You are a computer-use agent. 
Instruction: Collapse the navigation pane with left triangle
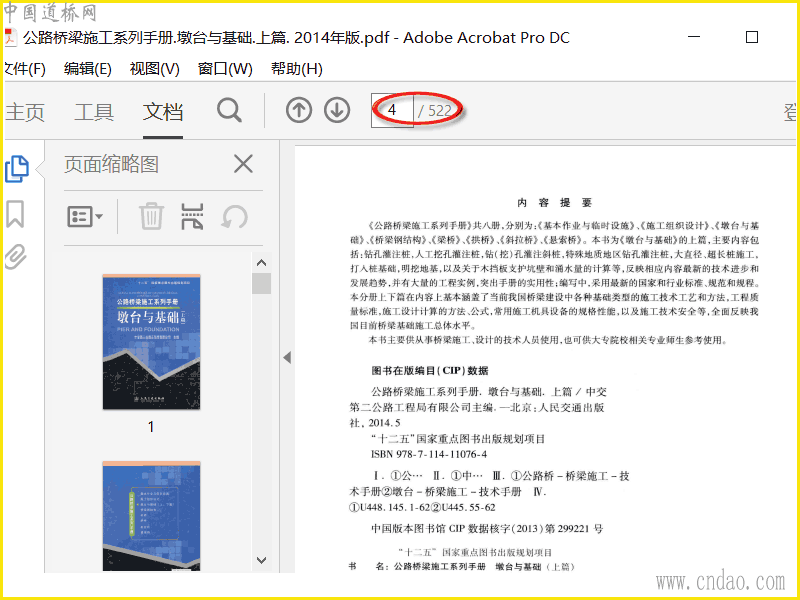[x=287, y=357]
